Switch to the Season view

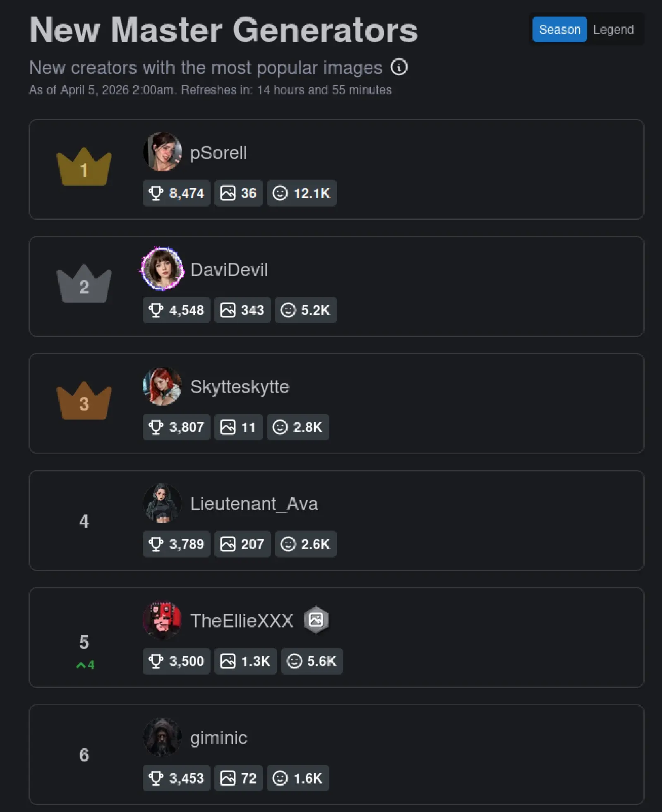(x=559, y=29)
